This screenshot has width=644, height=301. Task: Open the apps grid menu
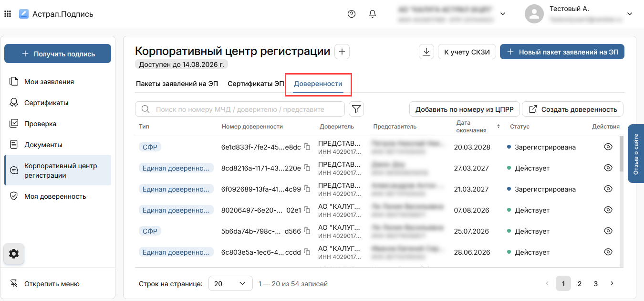pyautogui.click(x=8, y=14)
